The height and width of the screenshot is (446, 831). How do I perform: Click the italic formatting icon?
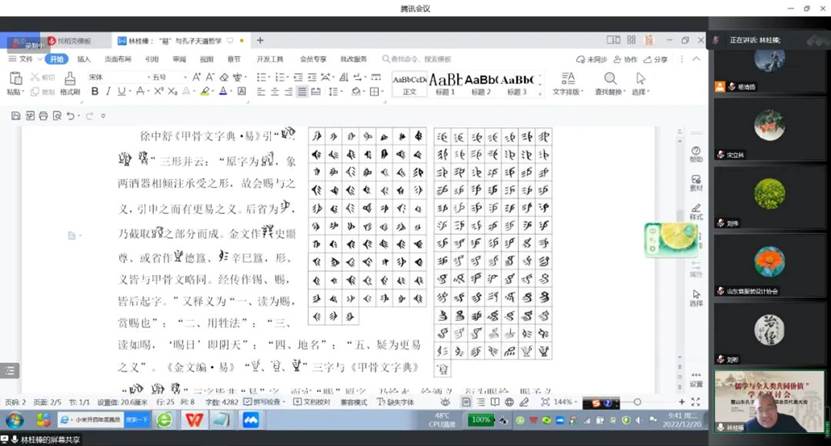tap(108, 91)
